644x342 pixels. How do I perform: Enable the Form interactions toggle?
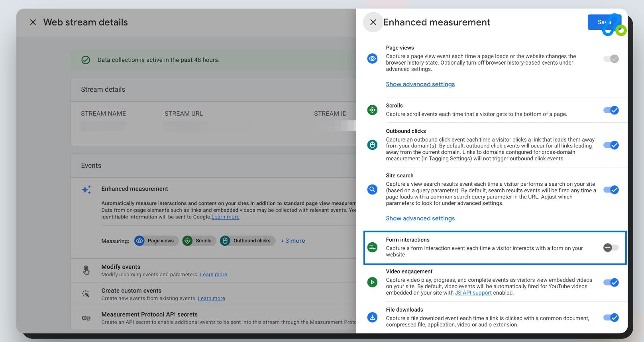[611, 248]
